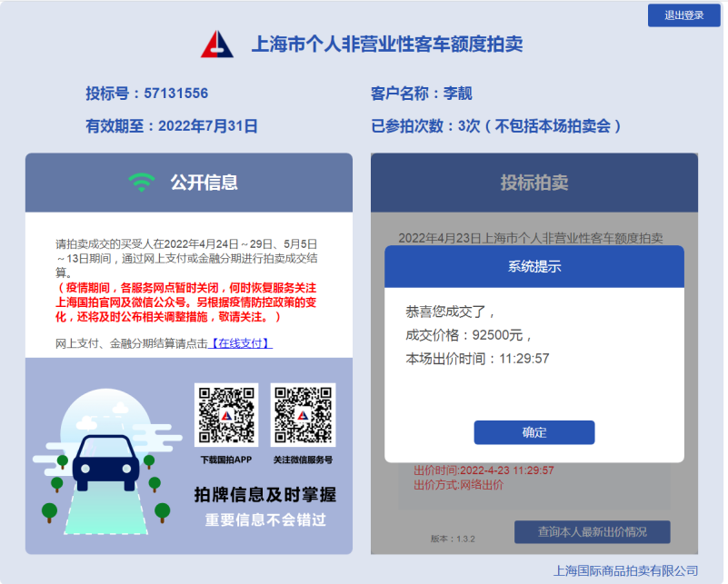Image resolution: width=728 pixels, height=584 pixels.
Task: Click the green Wi-Fi signal icon
Action: (x=142, y=183)
